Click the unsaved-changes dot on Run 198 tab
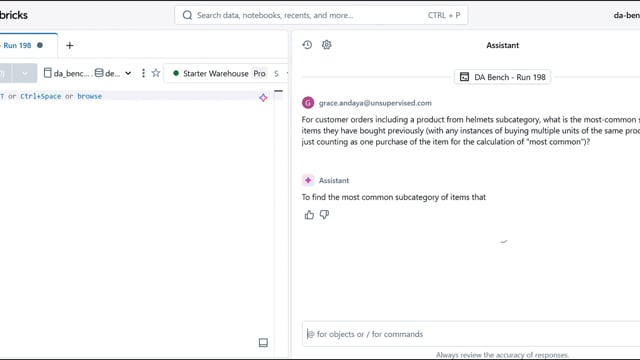 coord(40,45)
